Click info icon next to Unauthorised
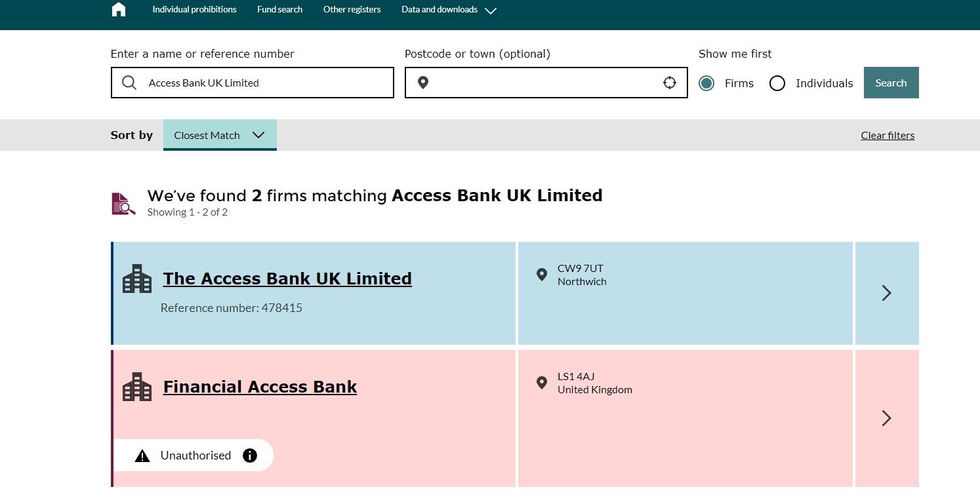980x504 pixels. coord(250,456)
